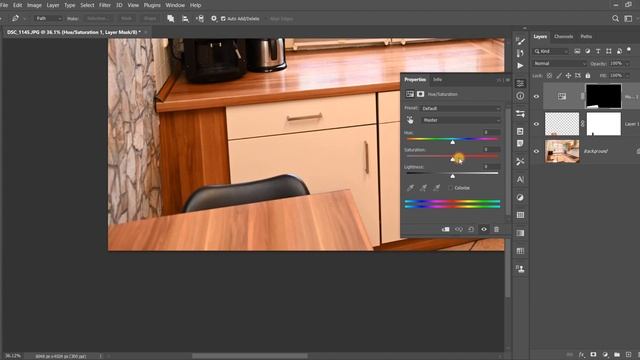
Task: Switch to the Info tab
Action: point(438,80)
